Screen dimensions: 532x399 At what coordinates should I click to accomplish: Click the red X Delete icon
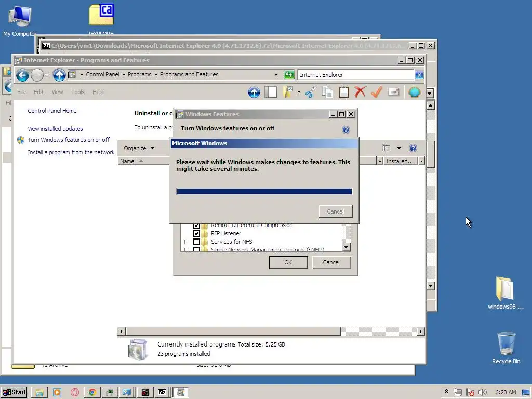click(x=360, y=92)
